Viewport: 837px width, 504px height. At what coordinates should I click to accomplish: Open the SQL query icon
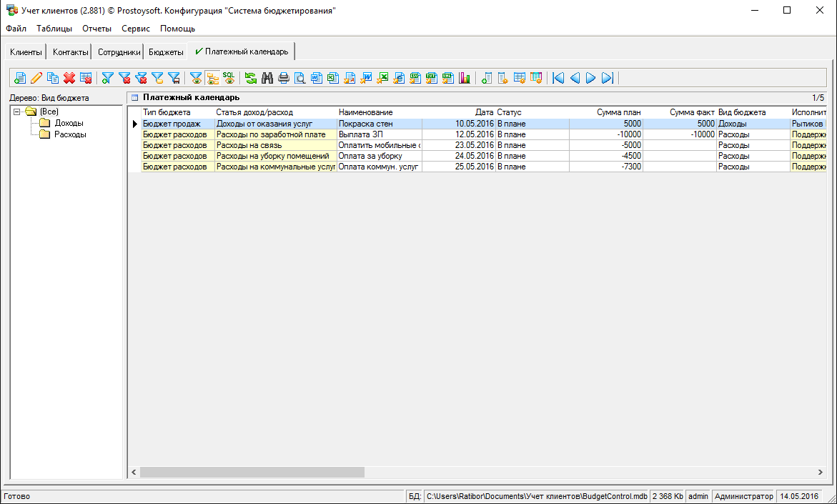click(229, 77)
